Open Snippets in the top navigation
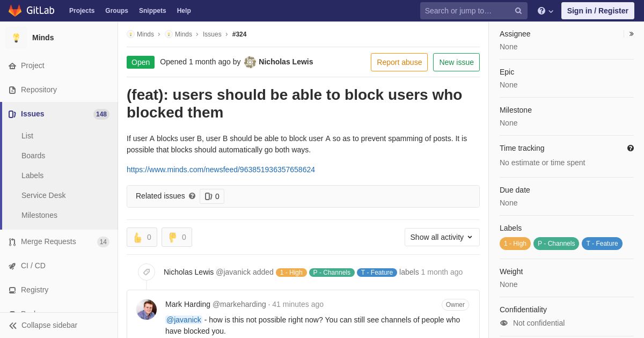644x338 pixels. [152, 11]
